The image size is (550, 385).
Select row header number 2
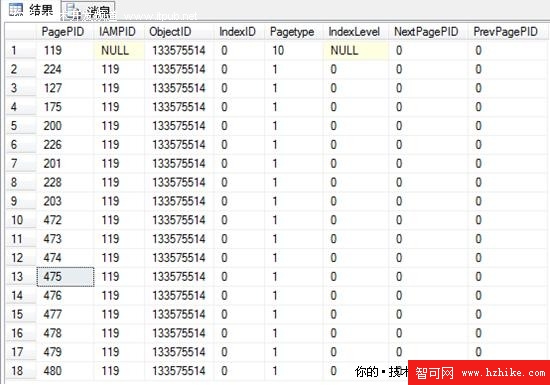[x=21, y=69]
